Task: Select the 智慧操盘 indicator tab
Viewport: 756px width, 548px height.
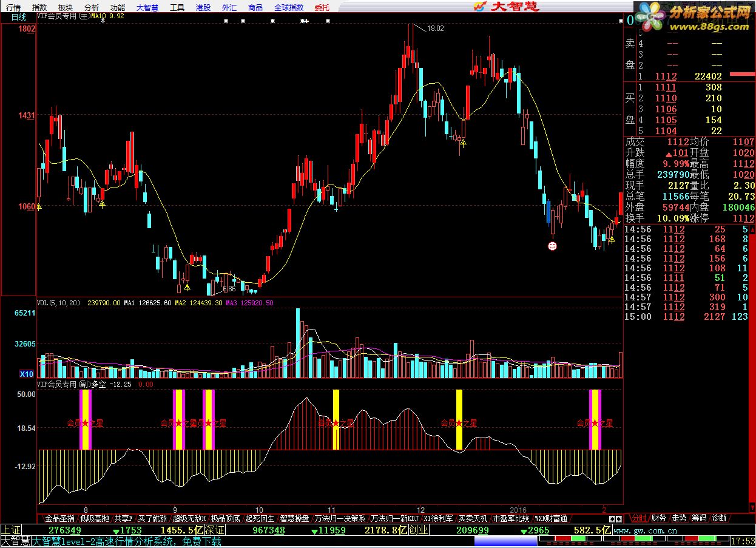Action: point(294,518)
